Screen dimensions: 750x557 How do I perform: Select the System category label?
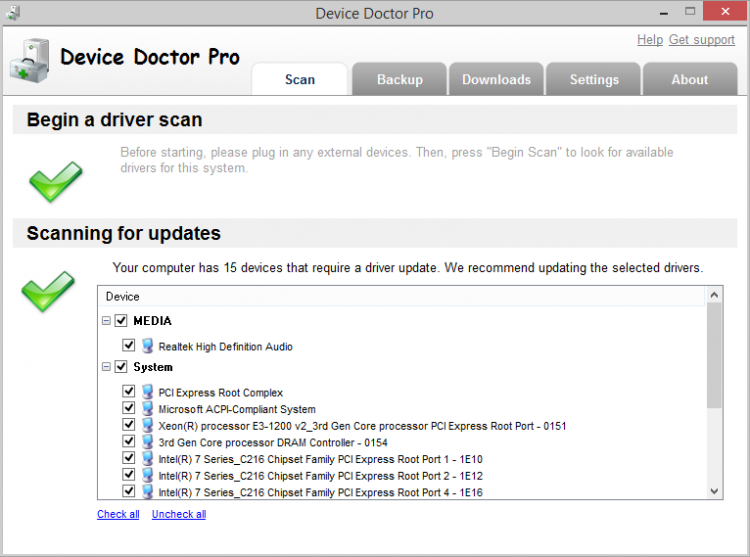click(153, 367)
